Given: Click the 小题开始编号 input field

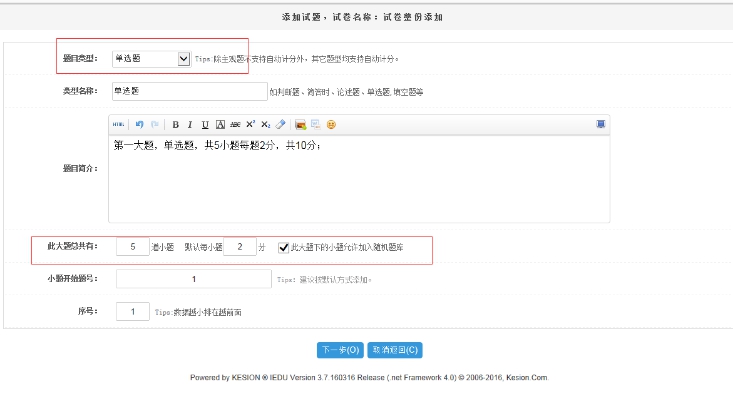Looking at the screenshot, I should pyautogui.click(x=194, y=279).
